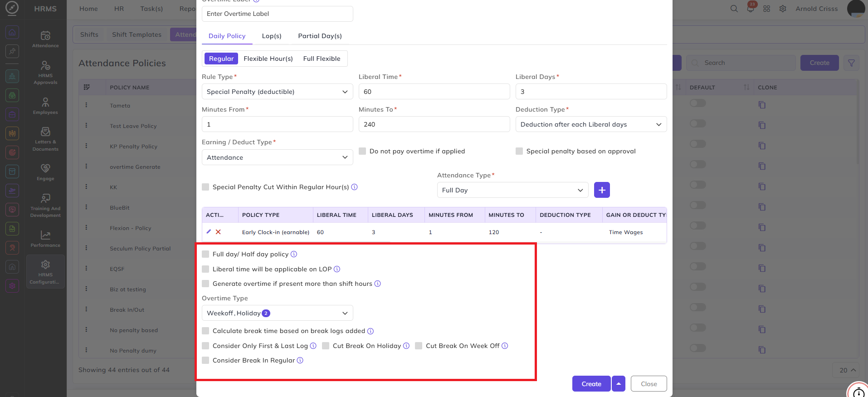Enable Liberal time applicable on LOP
Image resolution: width=868 pixels, height=397 pixels.
point(205,269)
